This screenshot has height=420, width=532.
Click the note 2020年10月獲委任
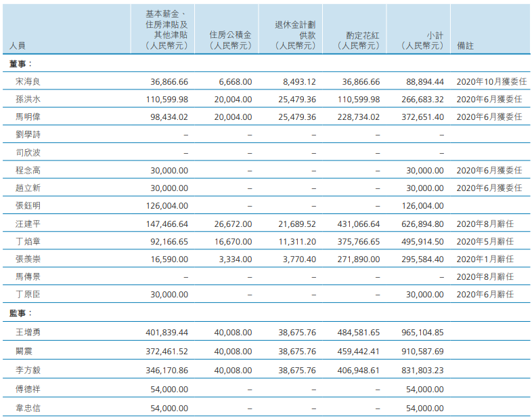[x=491, y=81]
